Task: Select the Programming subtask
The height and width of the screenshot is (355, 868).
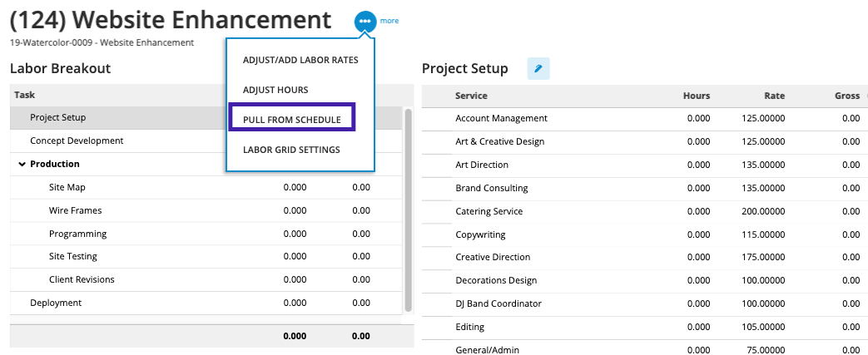Action: 78,234
